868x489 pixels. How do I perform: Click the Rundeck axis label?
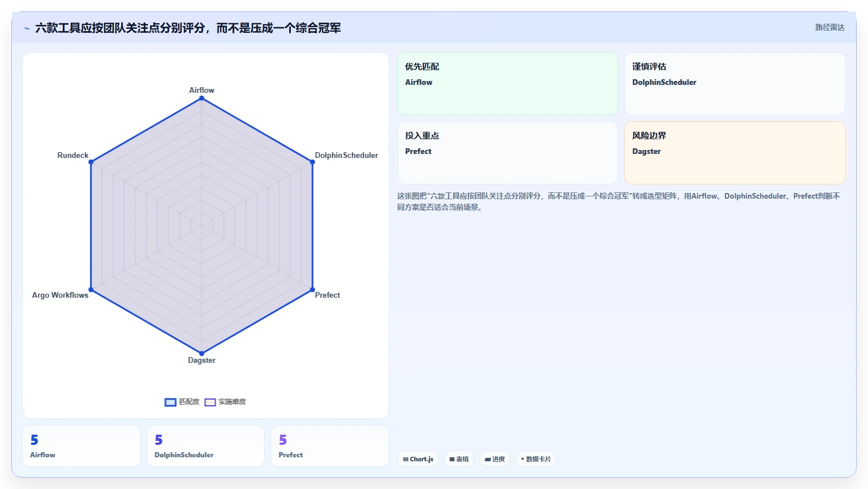[73, 155]
